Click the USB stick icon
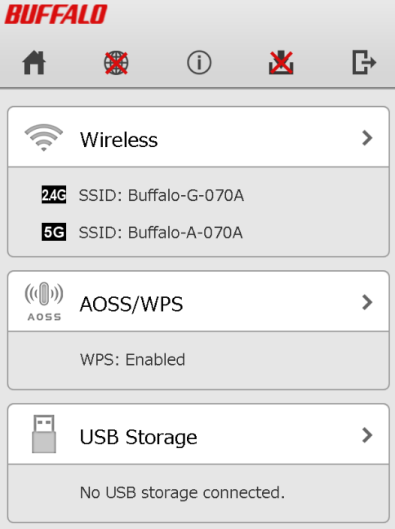This screenshot has width=395, height=529. click(x=44, y=434)
